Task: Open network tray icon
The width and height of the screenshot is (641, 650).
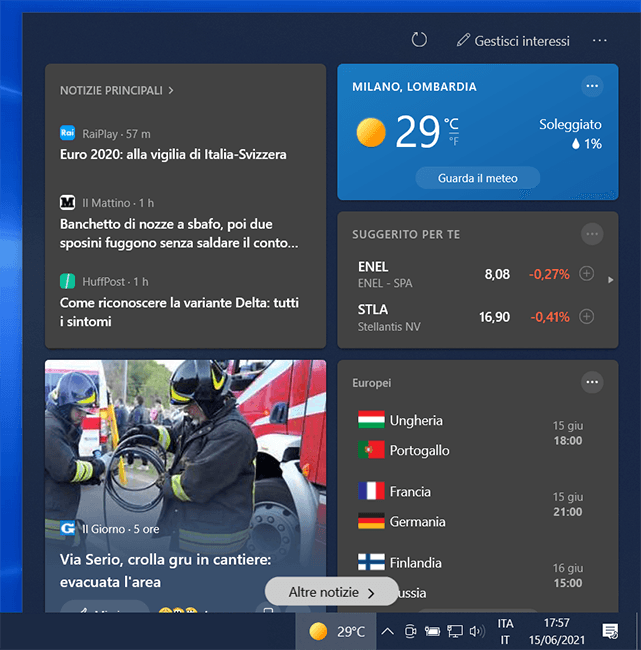Action: point(454,632)
